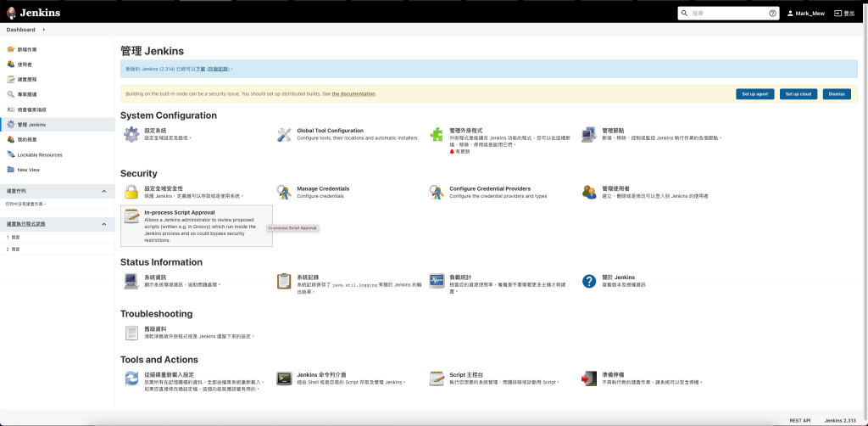The height and width of the screenshot is (426, 868).
Task: Click the 'Tools and Actions' section heading
Action: [x=159, y=360]
